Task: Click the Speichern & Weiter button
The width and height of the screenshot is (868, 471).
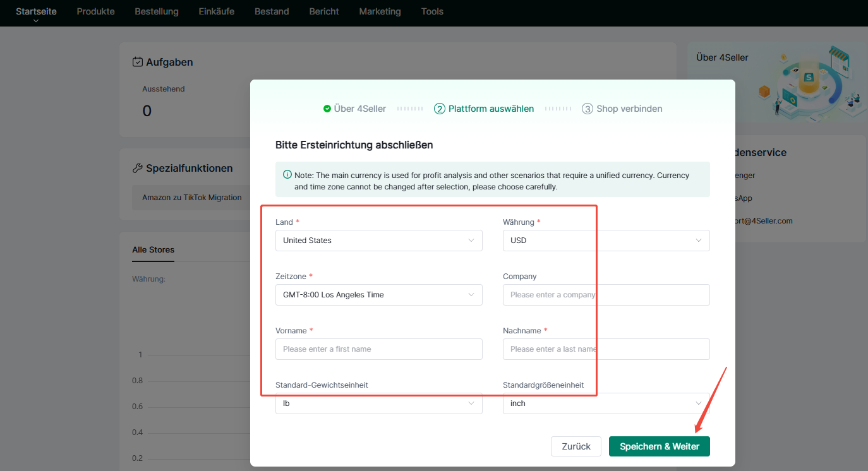Action: (x=659, y=446)
